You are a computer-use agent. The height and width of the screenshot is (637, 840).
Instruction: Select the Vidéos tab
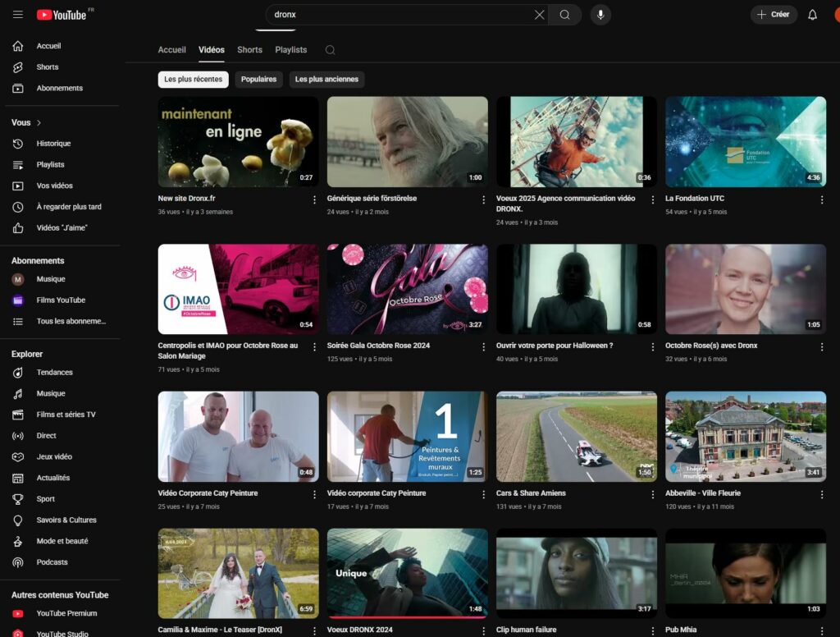click(x=212, y=50)
